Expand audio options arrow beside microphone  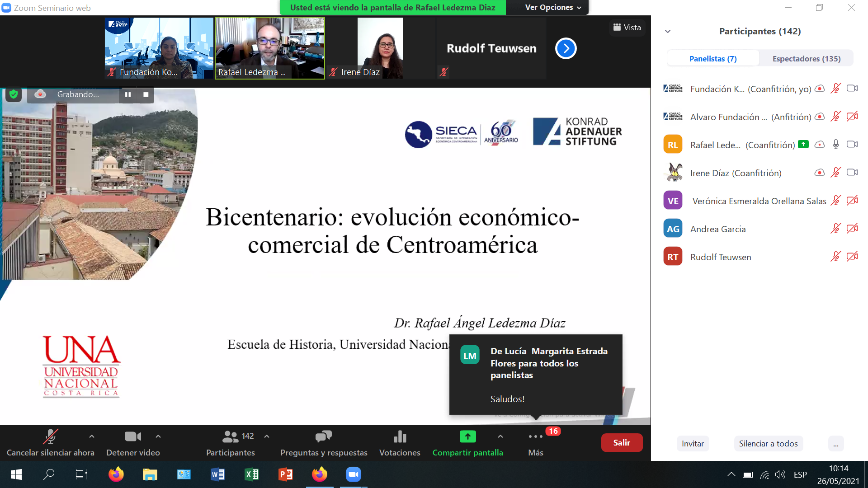[92, 436]
